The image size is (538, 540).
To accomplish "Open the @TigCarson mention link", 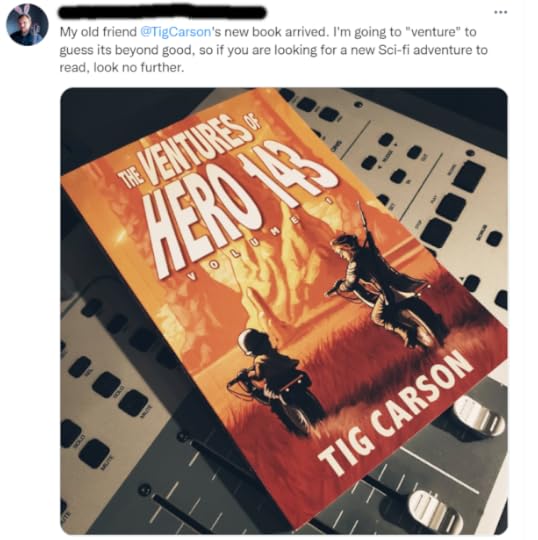I will click(176, 32).
